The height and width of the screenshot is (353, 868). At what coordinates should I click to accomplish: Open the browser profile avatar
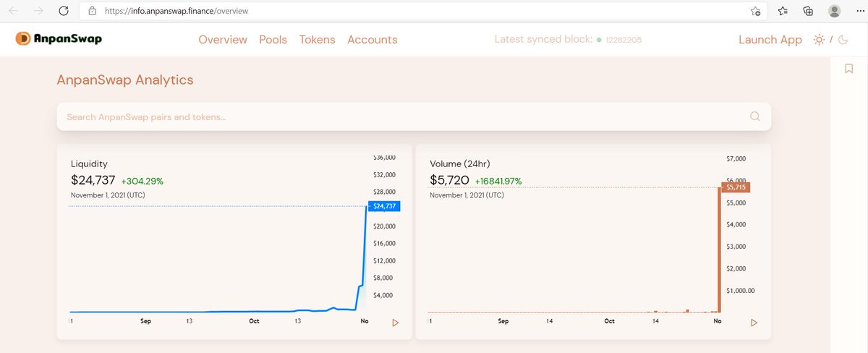point(835,11)
